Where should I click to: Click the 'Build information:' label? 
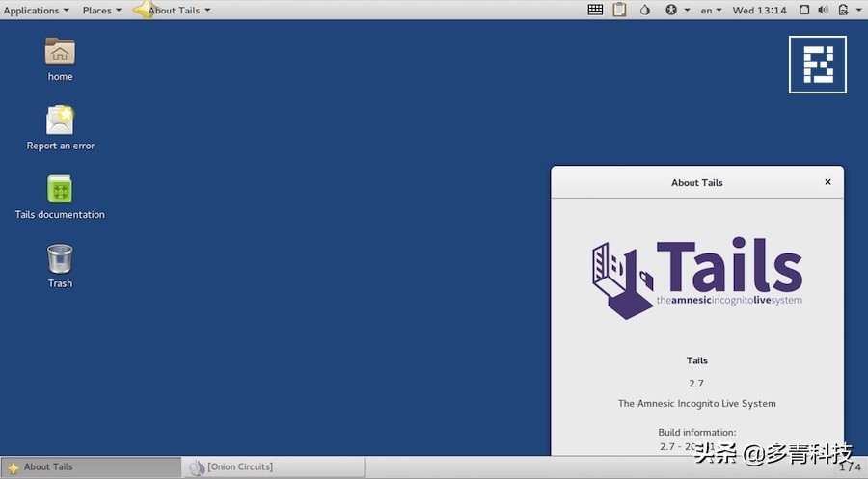(x=697, y=432)
